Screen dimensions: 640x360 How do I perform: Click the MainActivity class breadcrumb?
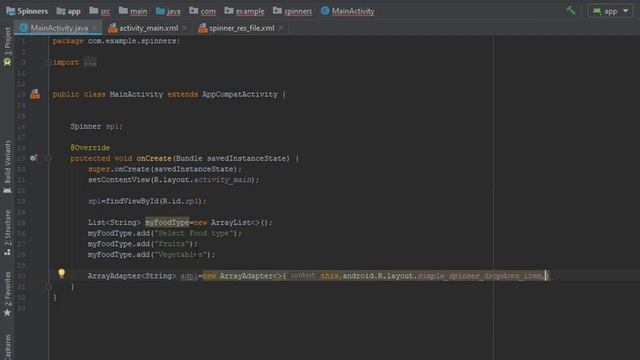(x=347, y=11)
